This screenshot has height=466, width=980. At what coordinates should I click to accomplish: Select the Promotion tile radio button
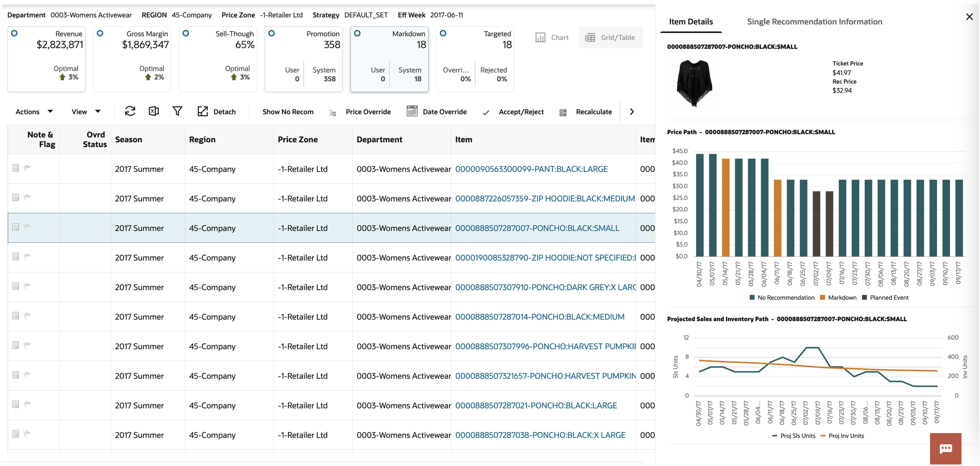[x=272, y=34]
